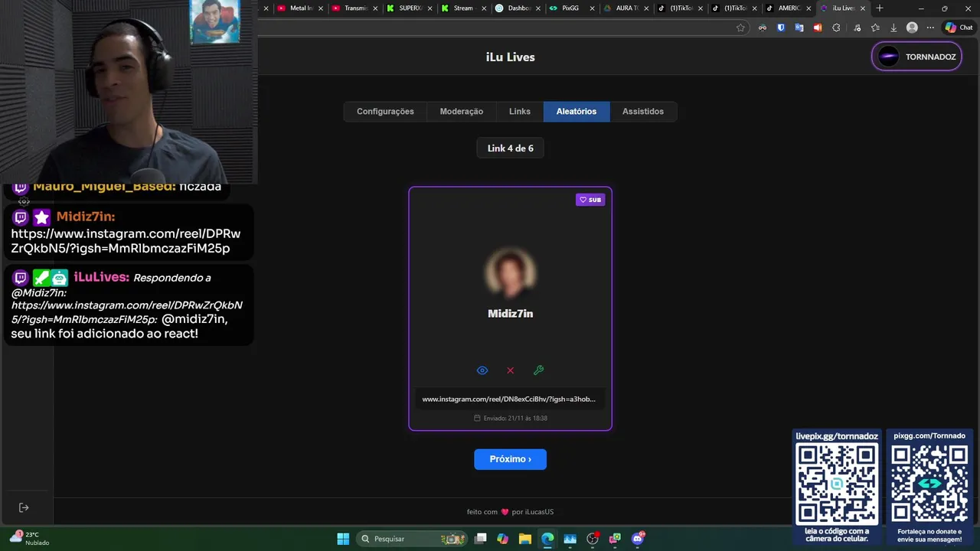
Task: Switch to the Moderação tab
Action: 462,112
